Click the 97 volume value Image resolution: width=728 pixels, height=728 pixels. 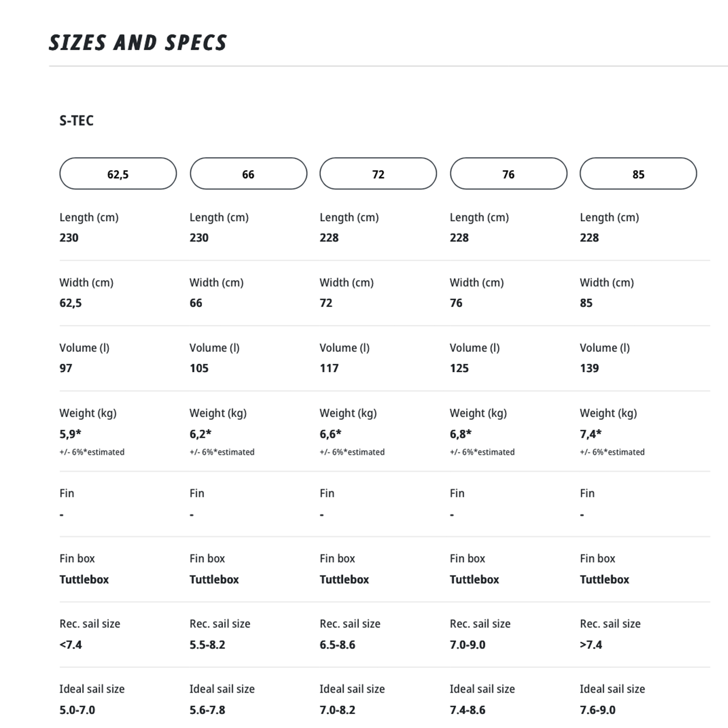click(66, 368)
